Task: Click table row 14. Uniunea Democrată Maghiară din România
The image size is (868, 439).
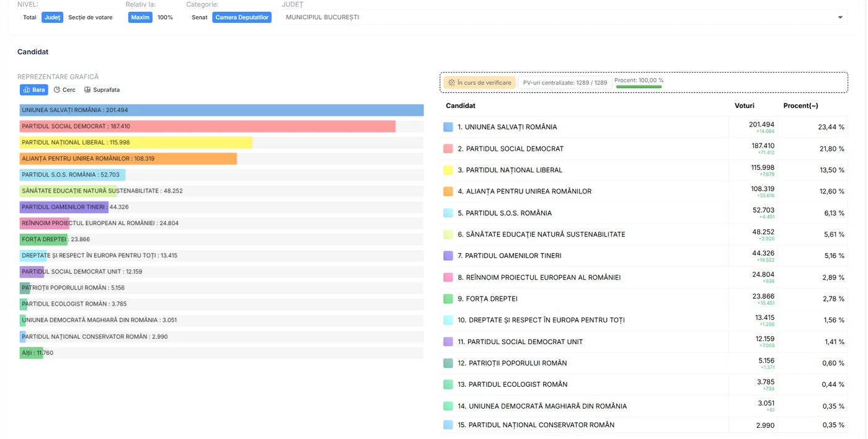Action: (x=644, y=406)
